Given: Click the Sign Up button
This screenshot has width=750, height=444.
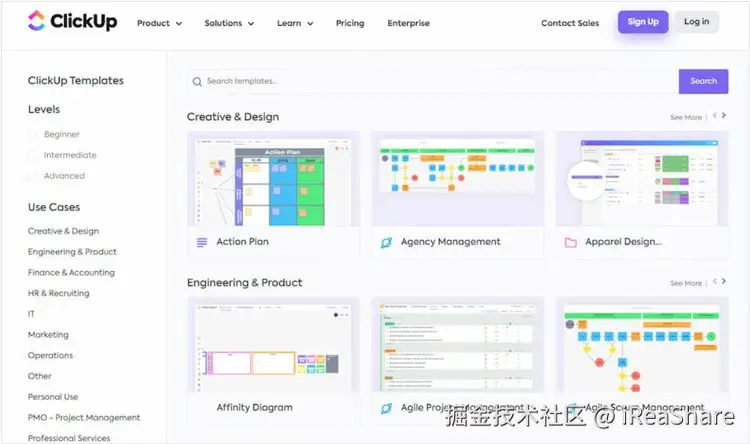Looking at the screenshot, I should point(643,22).
